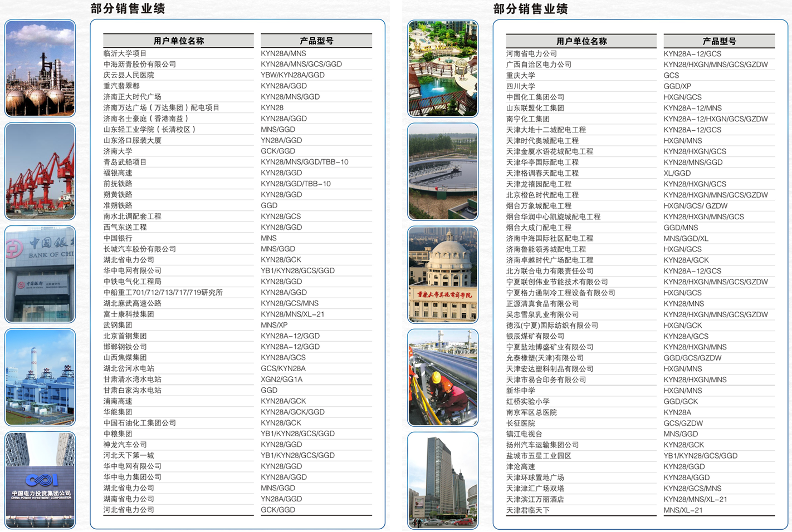Click the 济南大学 row
Screen dimensions: 792x532
[237, 151]
